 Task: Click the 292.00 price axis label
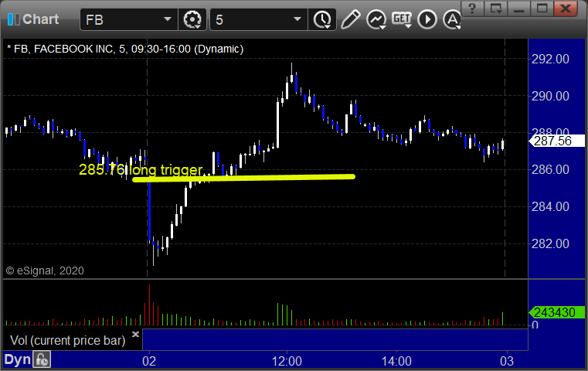550,59
